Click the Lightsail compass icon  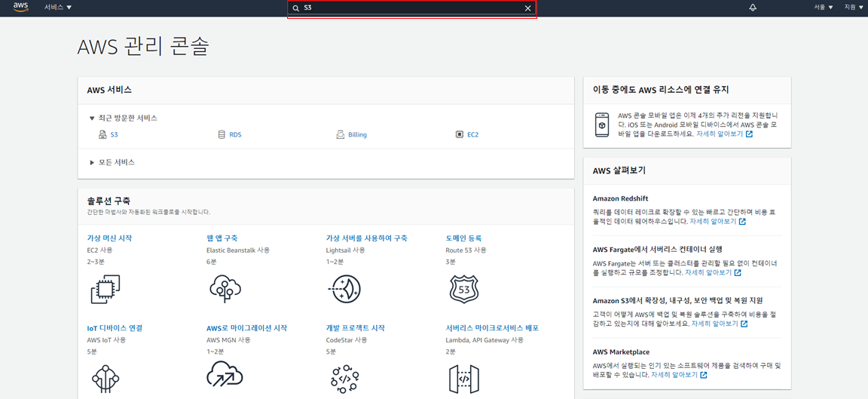point(344,289)
